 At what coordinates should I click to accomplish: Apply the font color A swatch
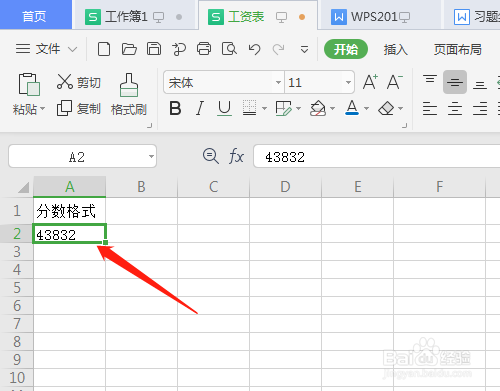(x=352, y=108)
